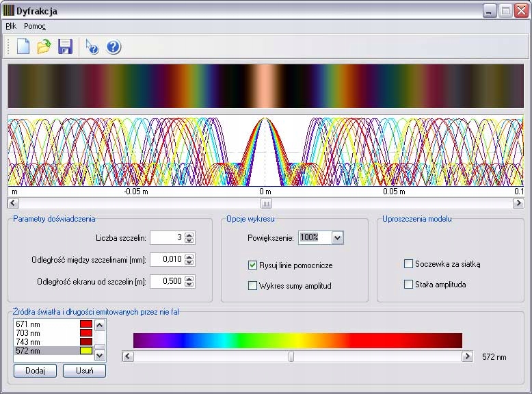Click the wavelength slider thumb
The width and height of the screenshot is (532, 394).
tap(291, 356)
